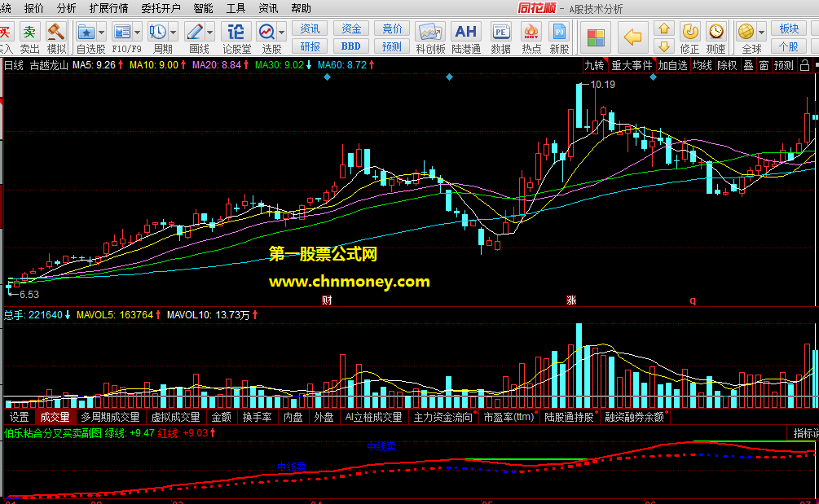Toggle the lock icon on chart toolbar
The width and height of the screenshot is (819, 504).
coord(805,65)
